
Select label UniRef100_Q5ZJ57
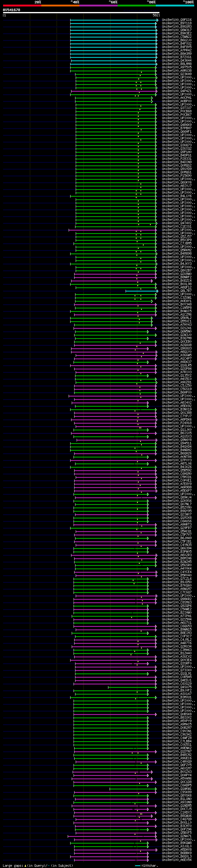tap(177, 236)
